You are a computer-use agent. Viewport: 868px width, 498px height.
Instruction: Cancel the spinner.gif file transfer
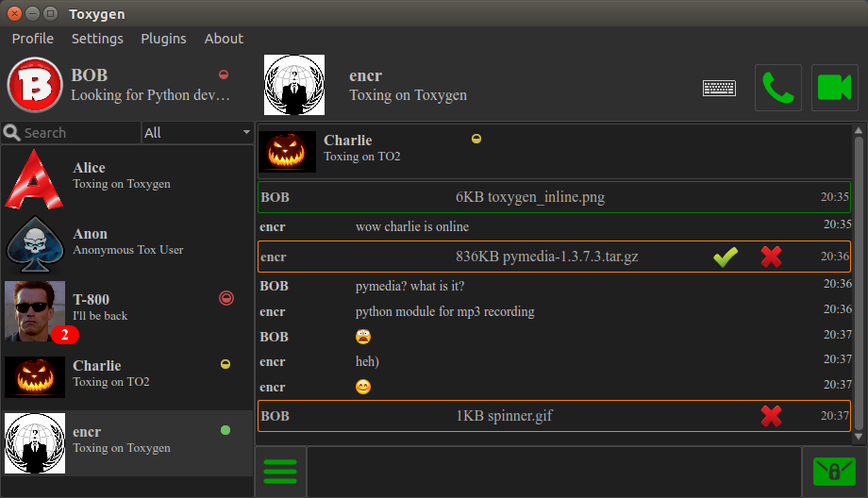[x=771, y=416]
